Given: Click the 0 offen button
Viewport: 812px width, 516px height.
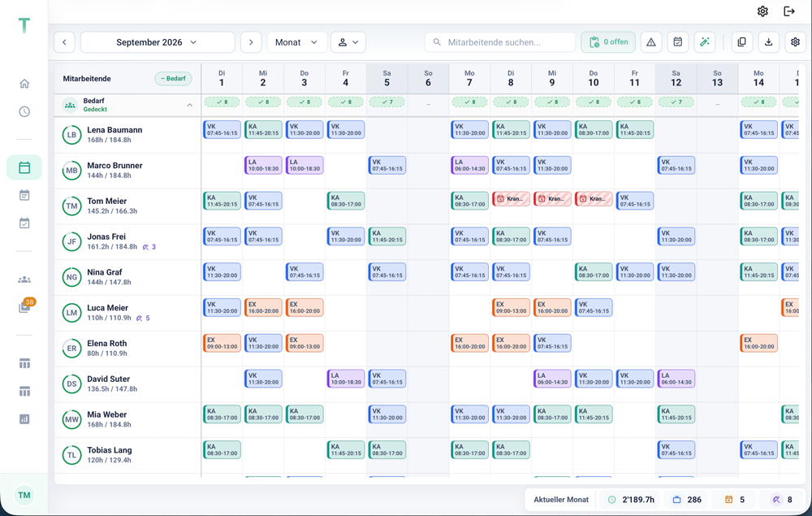Looking at the screenshot, I should [608, 42].
